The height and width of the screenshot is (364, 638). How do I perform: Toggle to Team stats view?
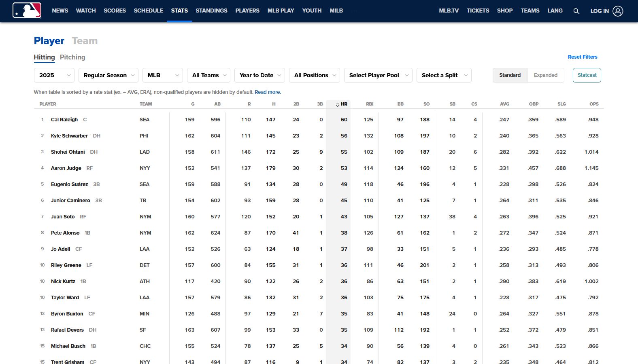[85, 41]
